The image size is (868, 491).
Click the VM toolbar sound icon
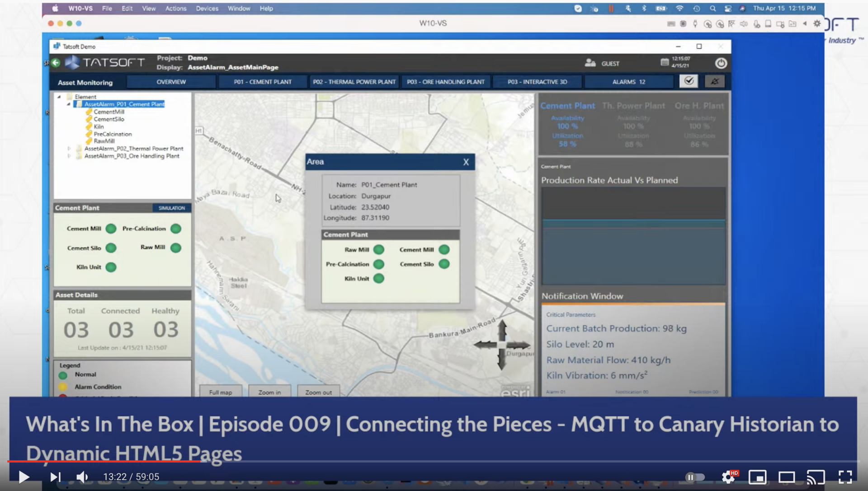pos(744,23)
